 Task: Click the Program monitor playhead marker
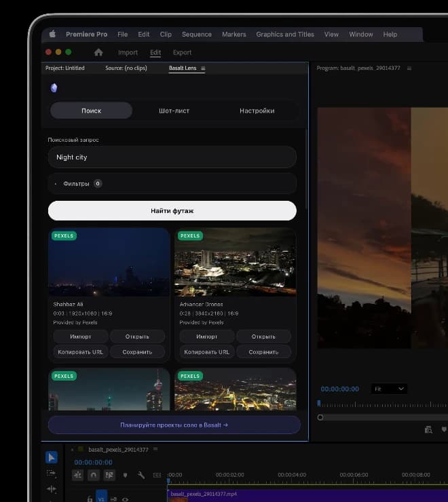click(x=319, y=404)
